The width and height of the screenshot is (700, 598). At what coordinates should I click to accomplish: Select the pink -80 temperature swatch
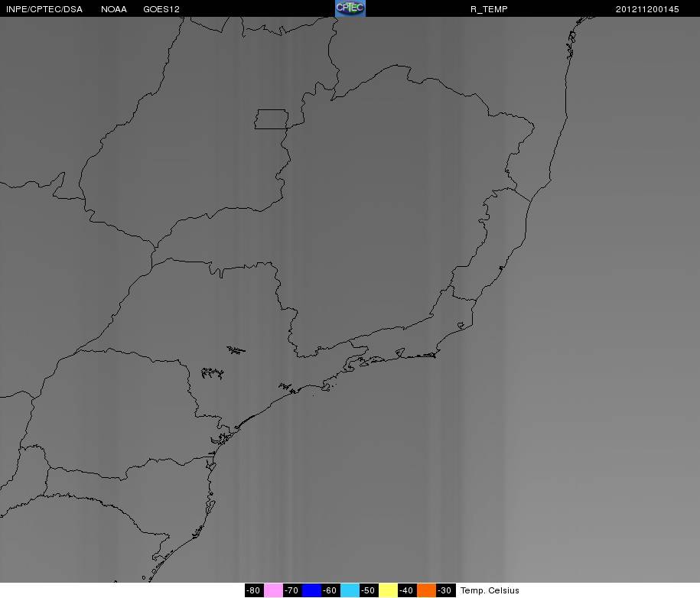pyautogui.click(x=273, y=590)
